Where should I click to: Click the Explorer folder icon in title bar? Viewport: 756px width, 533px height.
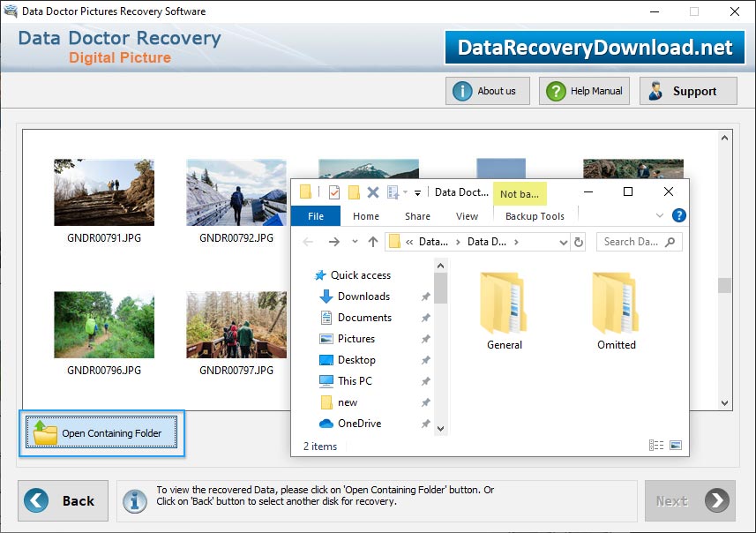(306, 192)
